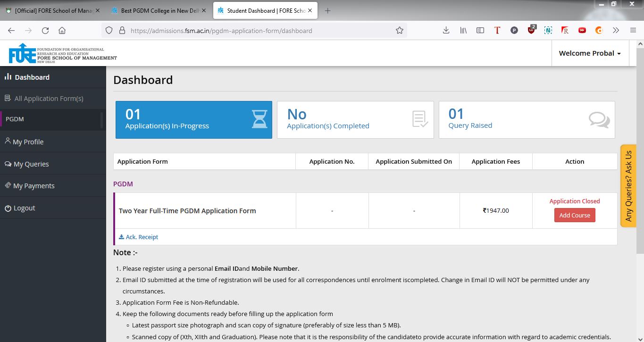The image size is (644, 342).
Task: Toggle the browser sidebar icon
Action: coord(480,31)
